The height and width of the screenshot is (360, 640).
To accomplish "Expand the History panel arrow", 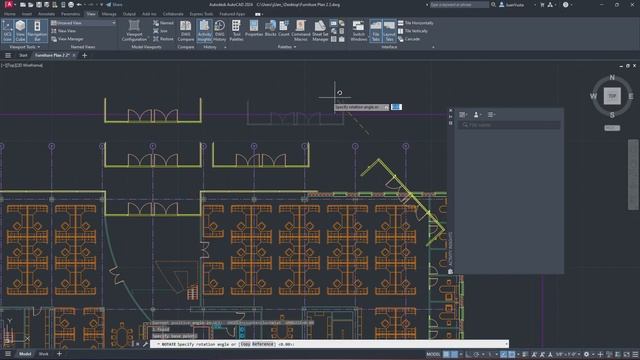I will (x=225, y=47).
